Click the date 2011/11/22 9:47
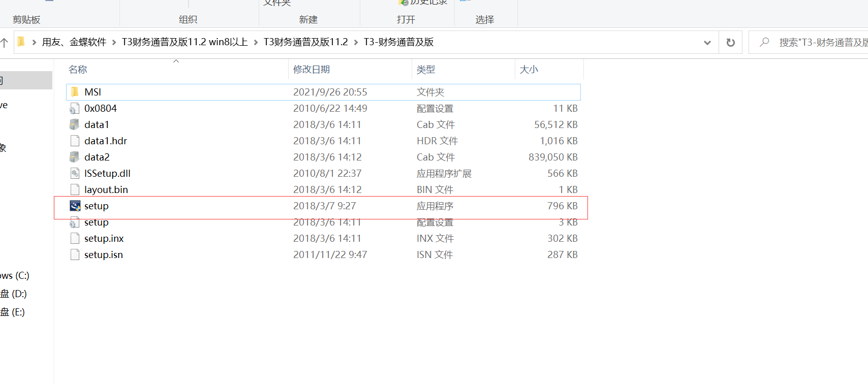Image resolution: width=868 pixels, height=384 pixels. (x=330, y=254)
